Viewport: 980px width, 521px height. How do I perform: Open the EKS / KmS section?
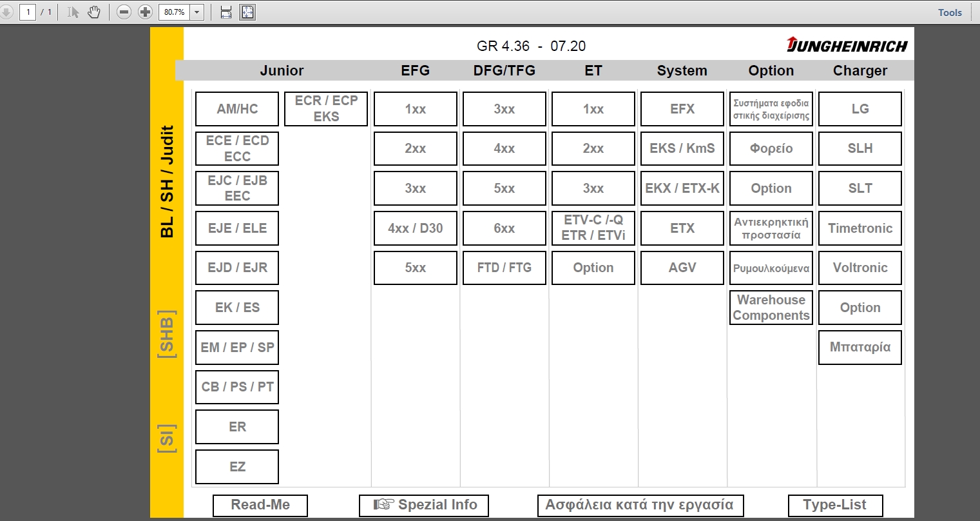[x=682, y=148]
